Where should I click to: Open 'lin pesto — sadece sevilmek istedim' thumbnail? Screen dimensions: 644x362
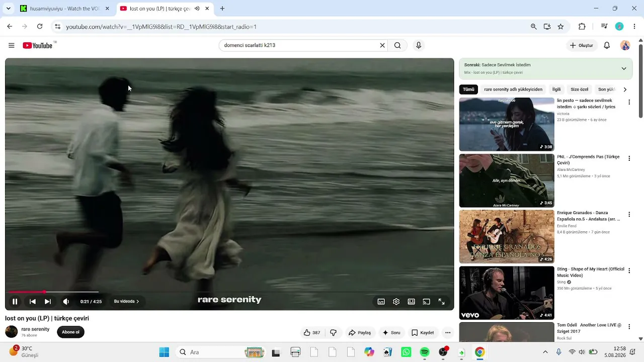pyautogui.click(x=507, y=124)
